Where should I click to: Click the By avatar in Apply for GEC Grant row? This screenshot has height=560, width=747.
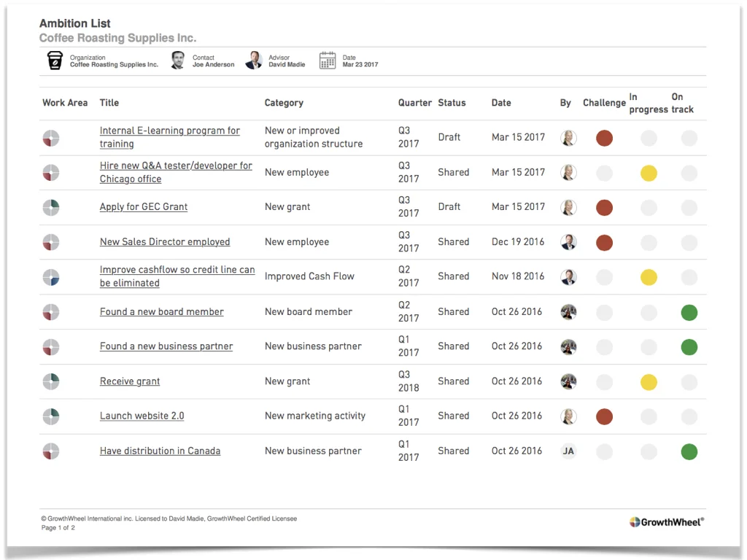click(568, 208)
